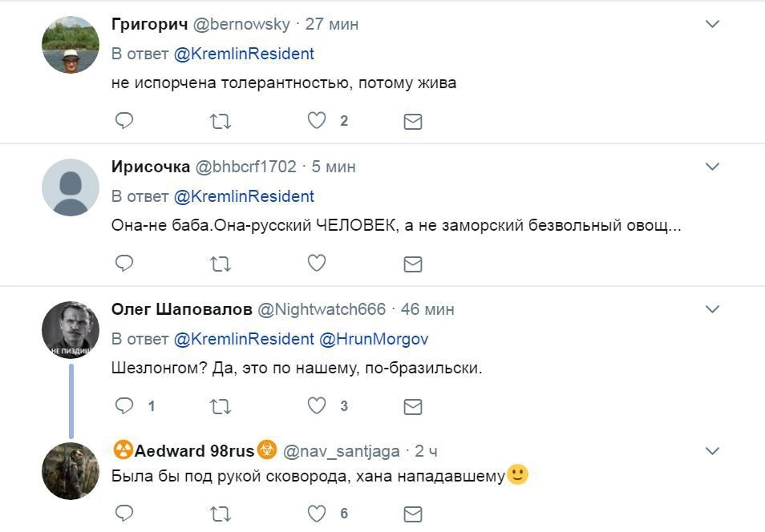Reply to Олег Шаповалов's tweet
Viewport: 765px width, 532px height.
[124, 405]
